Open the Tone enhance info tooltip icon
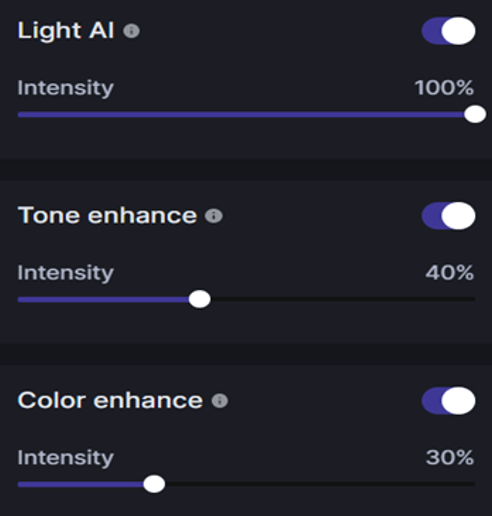This screenshot has width=492, height=516. [214, 216]
